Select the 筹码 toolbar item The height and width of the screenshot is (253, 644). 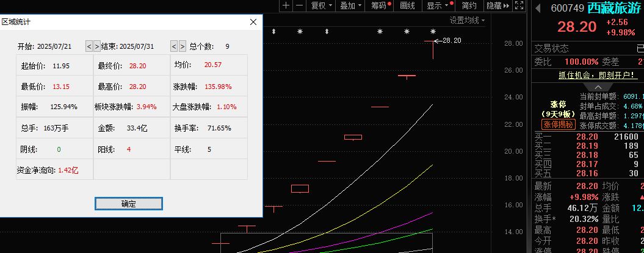tap(380, 5)
